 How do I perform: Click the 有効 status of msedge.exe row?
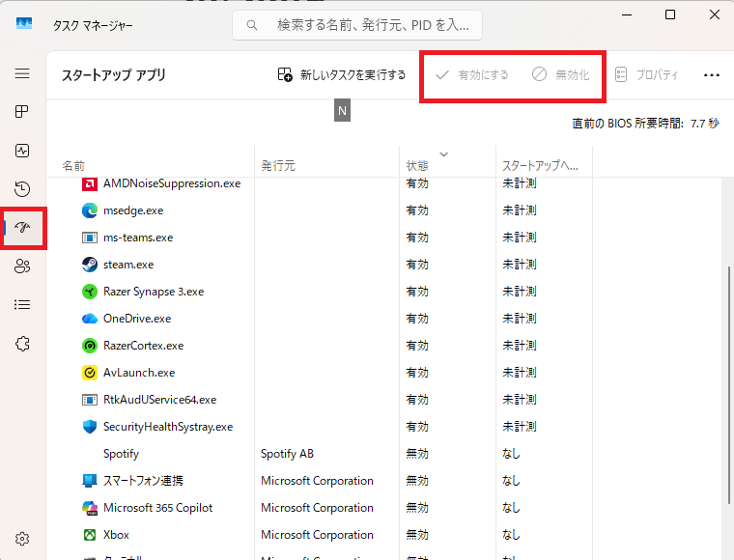click(x=417, y=210)
